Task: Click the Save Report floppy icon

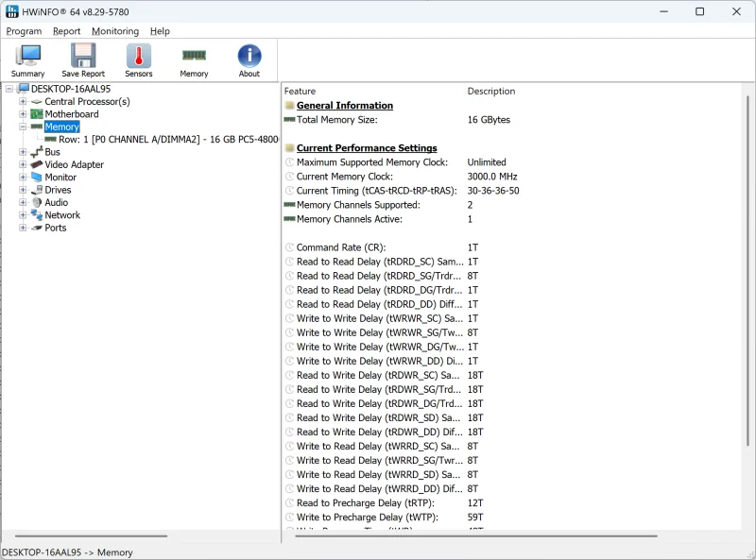Action: coord(83,60)
